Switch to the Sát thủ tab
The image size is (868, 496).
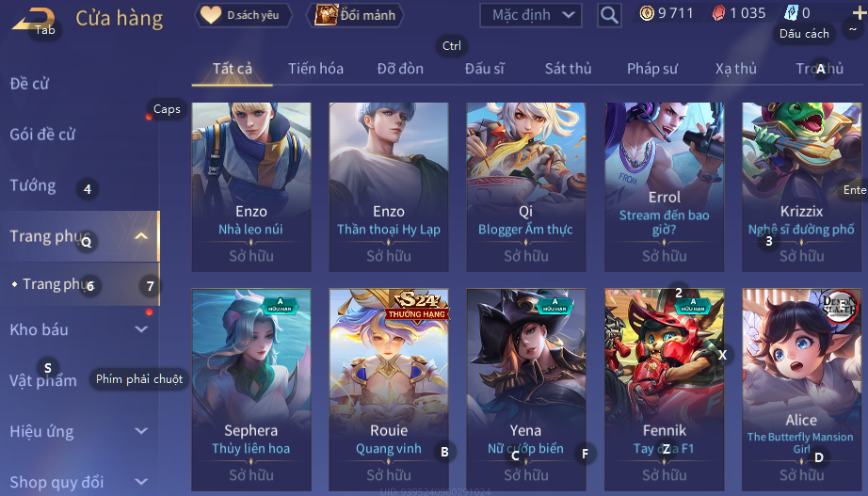tap(568, 69)
